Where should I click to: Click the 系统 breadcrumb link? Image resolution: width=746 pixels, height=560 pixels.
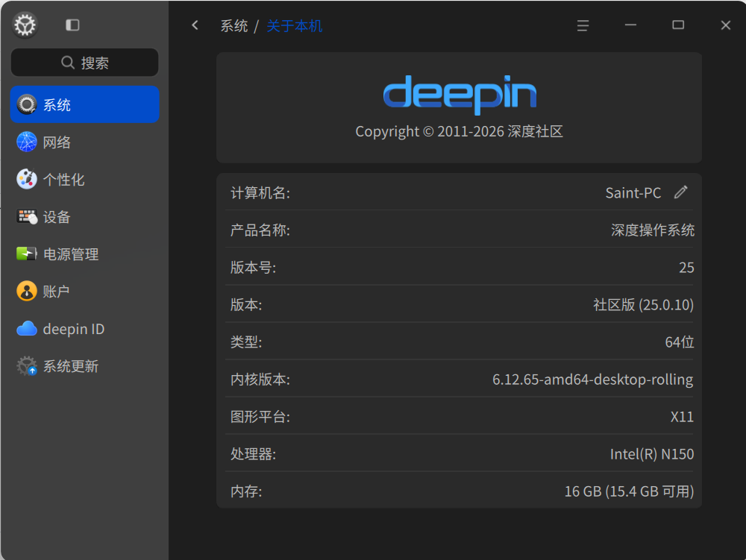coord(235,25)
